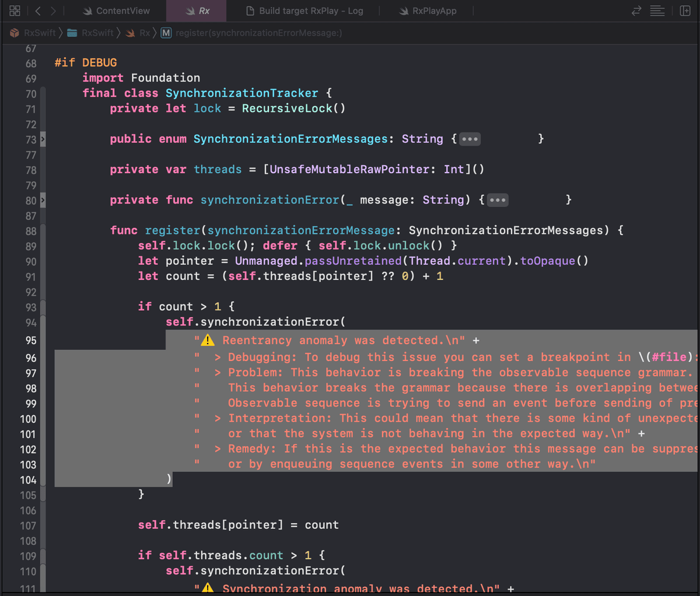Click toOpaque() on line 90
This screenshot has width=700, height=596.
pos(554,261)
